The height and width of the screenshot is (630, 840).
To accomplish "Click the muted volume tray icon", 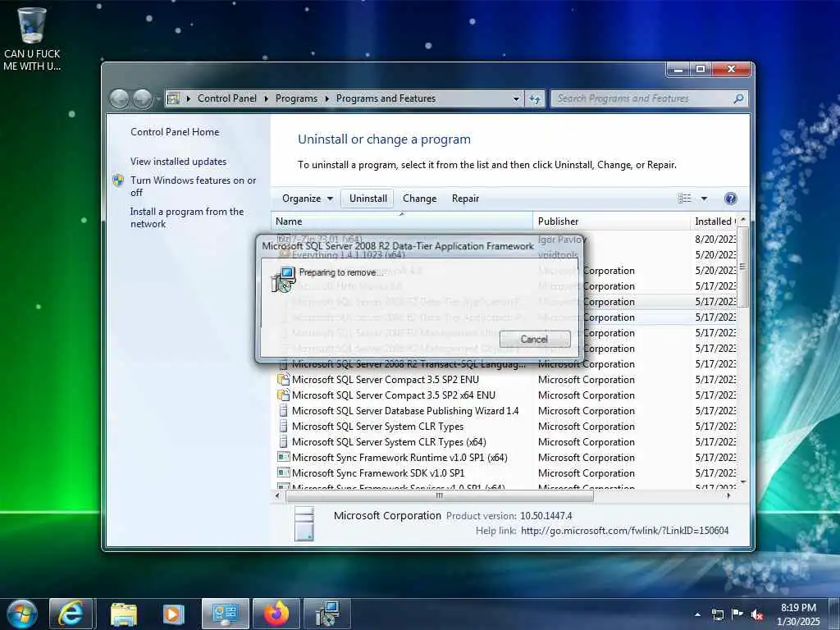I will tap(757, 615).
